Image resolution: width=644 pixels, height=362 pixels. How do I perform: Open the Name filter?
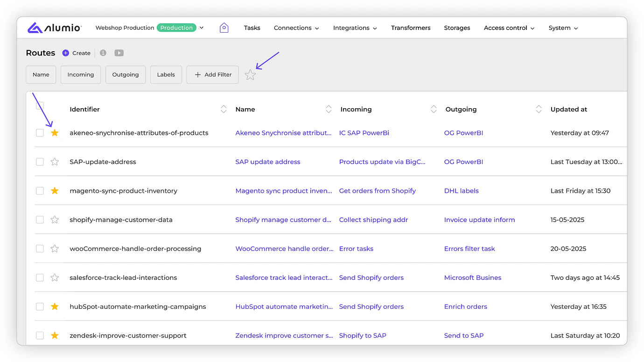tap(41, 75)
